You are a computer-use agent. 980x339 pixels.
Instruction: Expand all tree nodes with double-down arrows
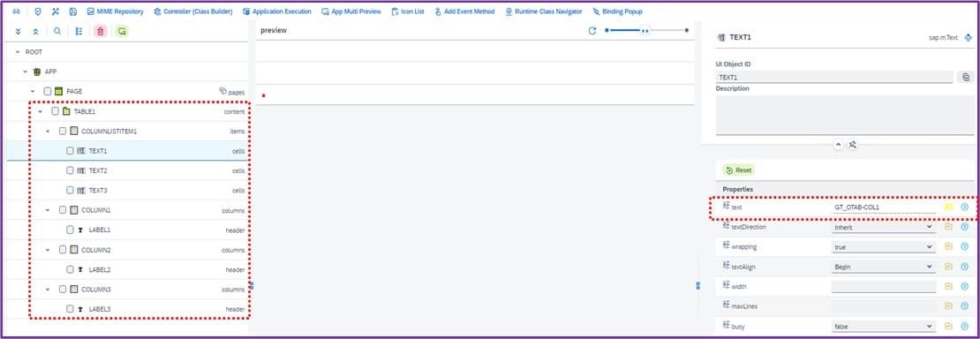pos(19,31)
